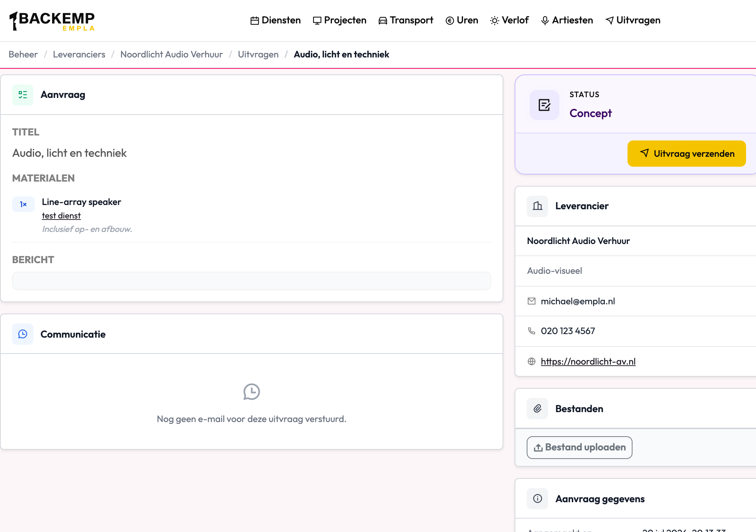Click the title text Audio, licht en techniek
756x532 pixels.
tap(69, 153)
